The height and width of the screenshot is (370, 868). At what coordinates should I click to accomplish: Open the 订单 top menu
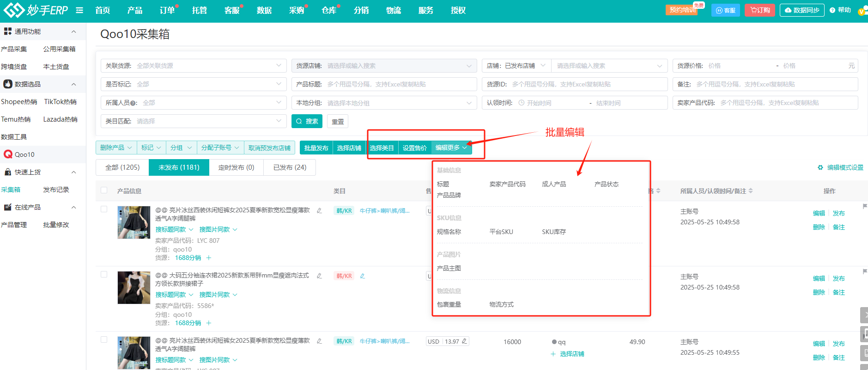pos(167,10)
